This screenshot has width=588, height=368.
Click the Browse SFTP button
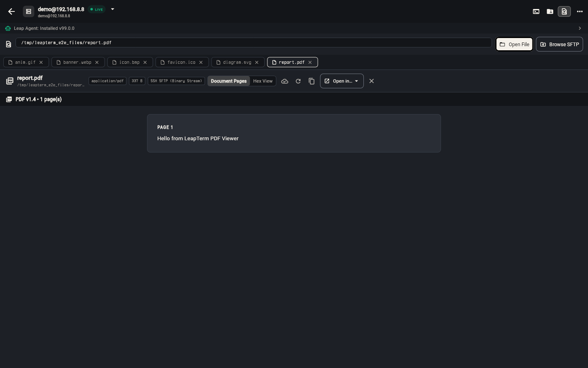tap(559, 44)
